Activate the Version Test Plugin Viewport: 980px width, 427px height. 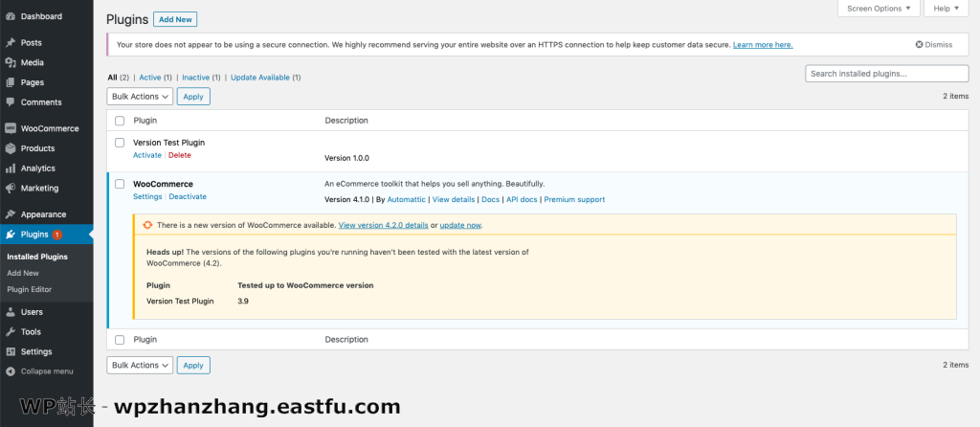tap(146, 155)
